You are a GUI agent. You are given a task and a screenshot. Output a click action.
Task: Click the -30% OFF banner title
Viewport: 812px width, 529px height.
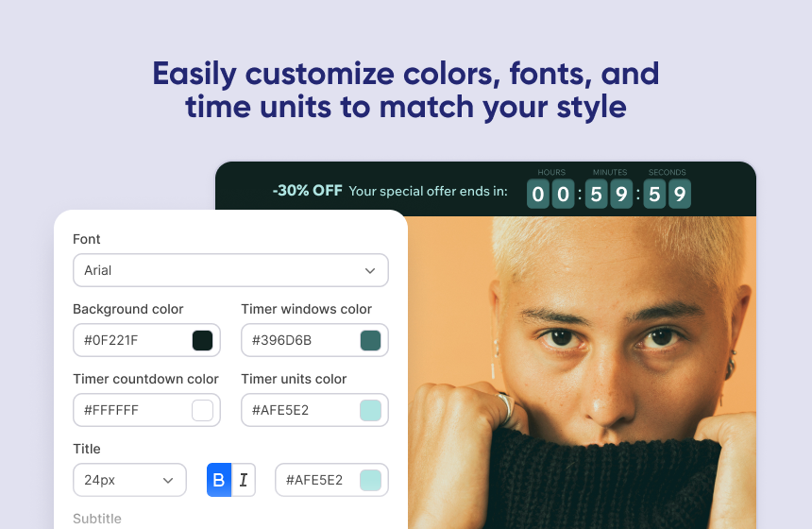click(x=307, y=191)
